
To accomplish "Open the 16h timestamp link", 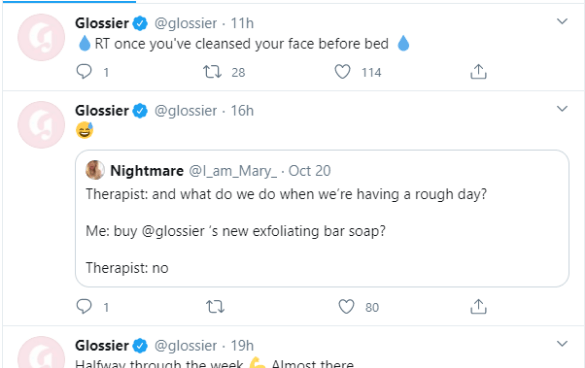I will (x=242, y=110).
